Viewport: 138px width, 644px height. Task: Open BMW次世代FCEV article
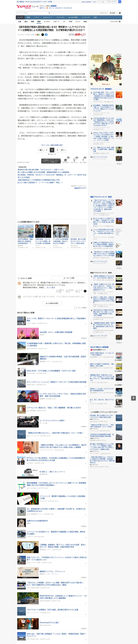tap(63, 597)
